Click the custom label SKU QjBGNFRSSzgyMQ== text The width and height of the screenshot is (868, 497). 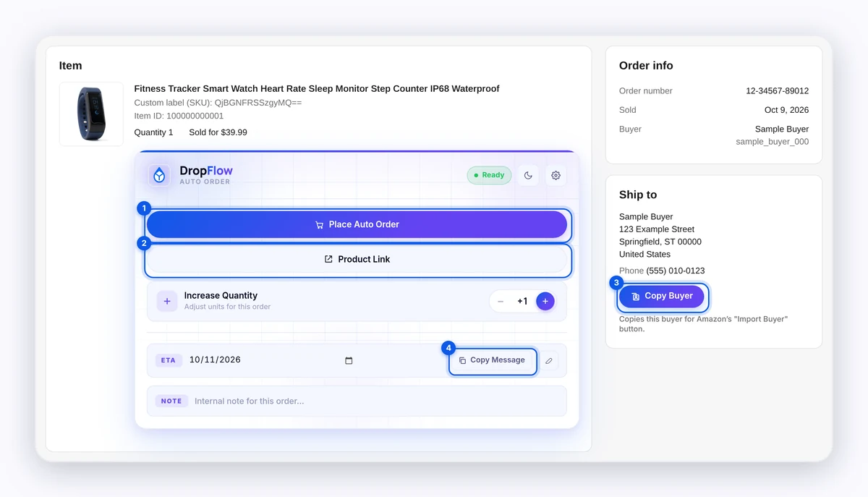click(218, 103)
